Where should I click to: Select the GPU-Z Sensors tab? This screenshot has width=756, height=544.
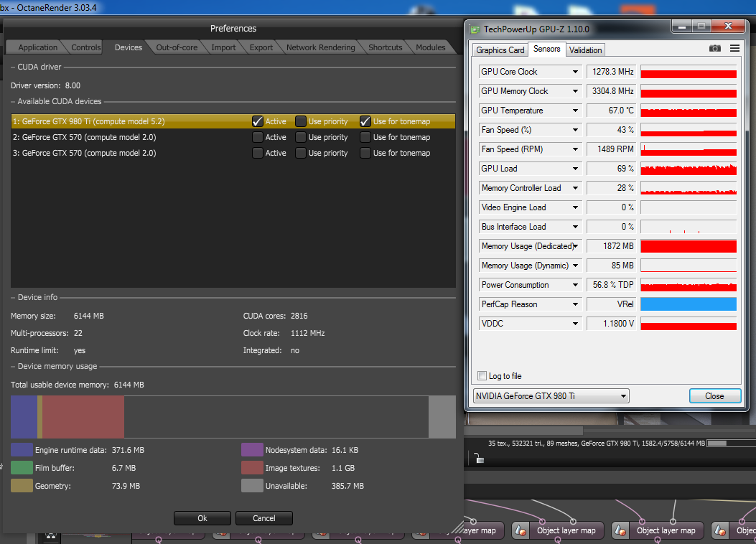point(547,49)
